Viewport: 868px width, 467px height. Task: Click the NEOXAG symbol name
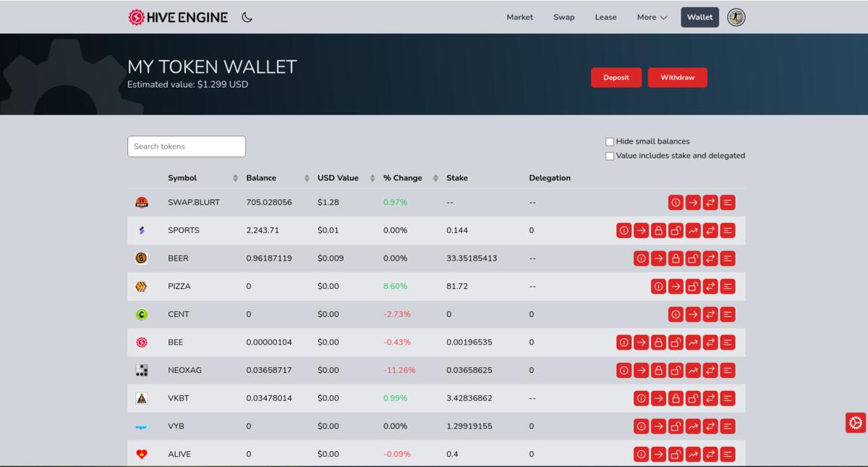point(185,371)
